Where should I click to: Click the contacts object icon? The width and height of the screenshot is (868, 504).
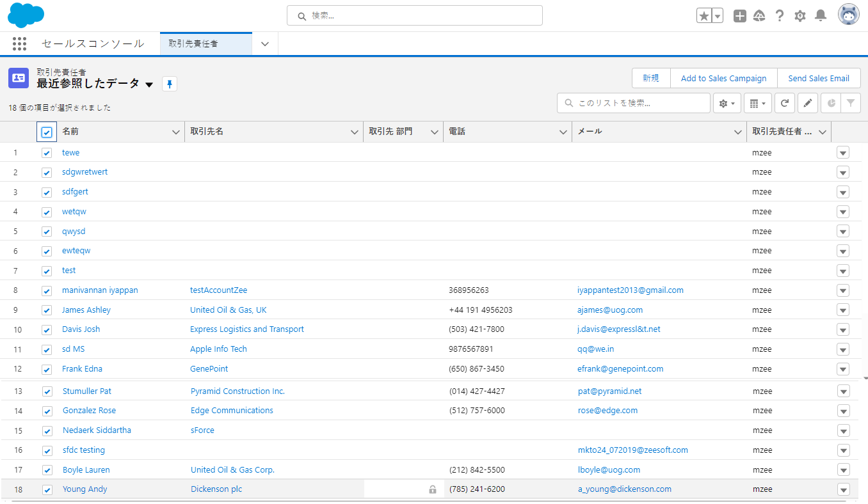point(19,77)
